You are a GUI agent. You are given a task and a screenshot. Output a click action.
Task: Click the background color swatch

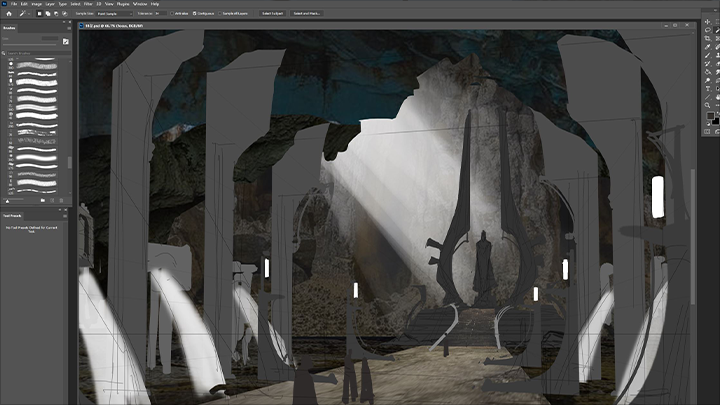click(x=716, y=121)
